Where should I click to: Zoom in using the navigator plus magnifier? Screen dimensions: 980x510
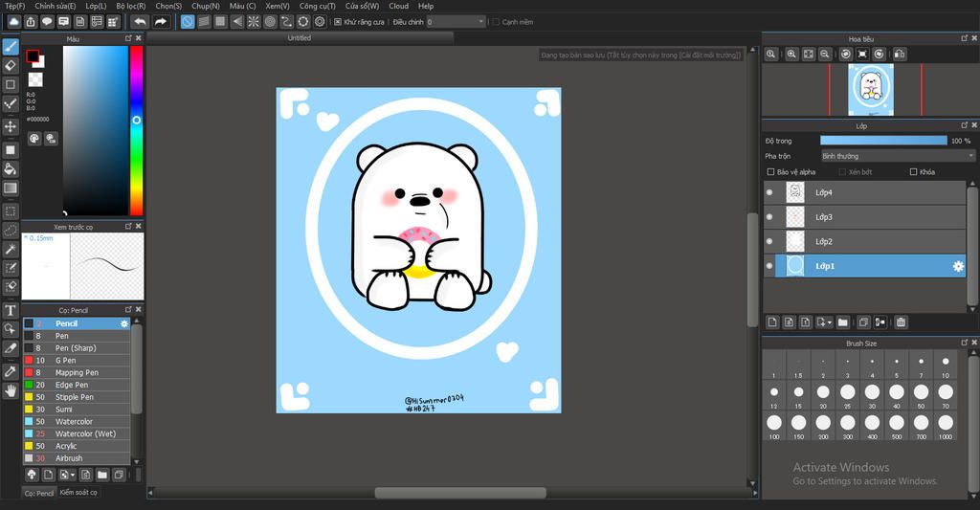point(791,55)
